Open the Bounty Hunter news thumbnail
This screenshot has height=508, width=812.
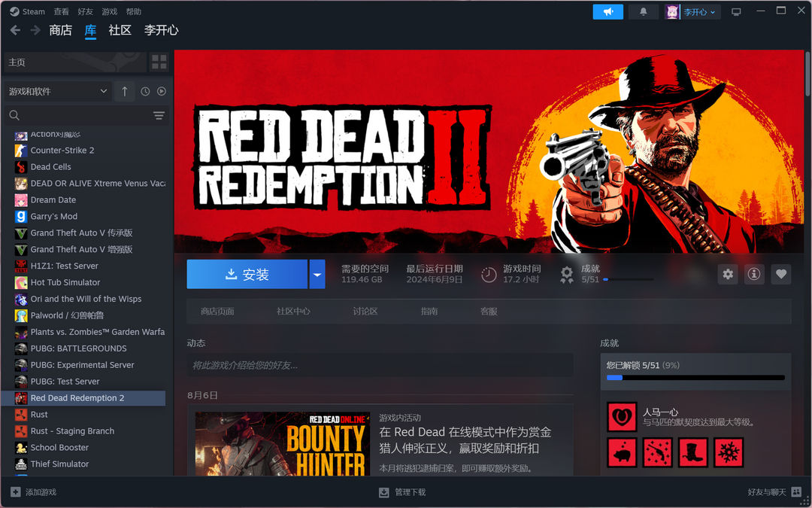click(x=282, y=444)
